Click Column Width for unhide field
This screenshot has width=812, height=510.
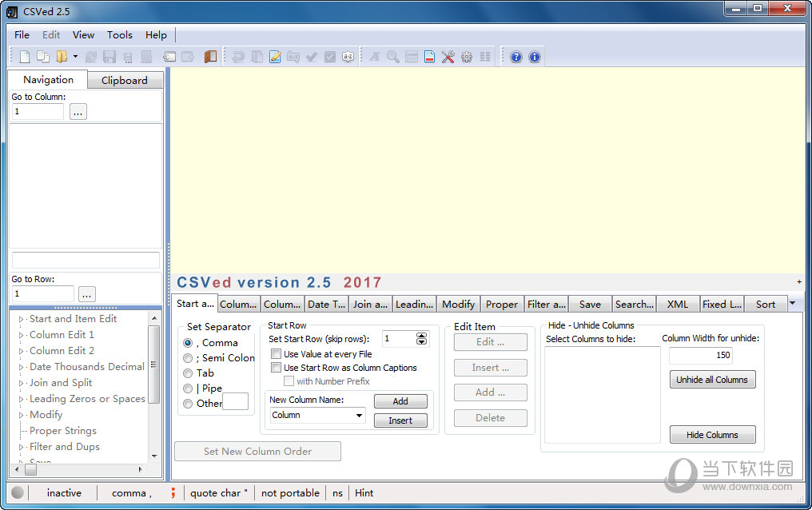pyautogui.click(x=701, y=355)
